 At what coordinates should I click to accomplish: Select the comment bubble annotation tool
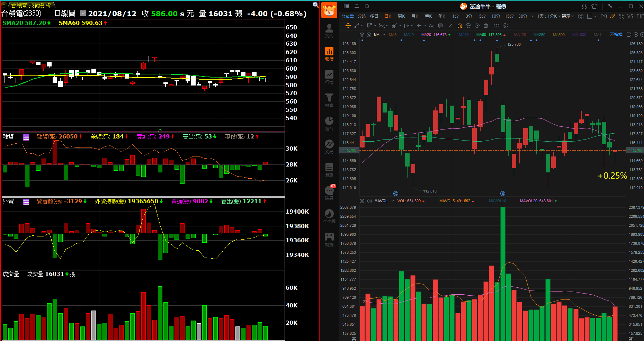440,26
